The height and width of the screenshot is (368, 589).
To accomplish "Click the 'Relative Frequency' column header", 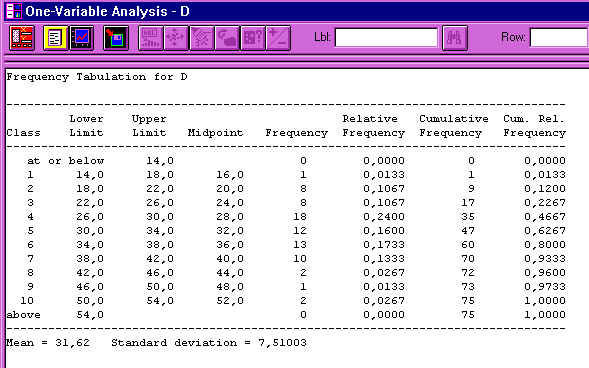I will pyautogui.click(x=373, y=126).
